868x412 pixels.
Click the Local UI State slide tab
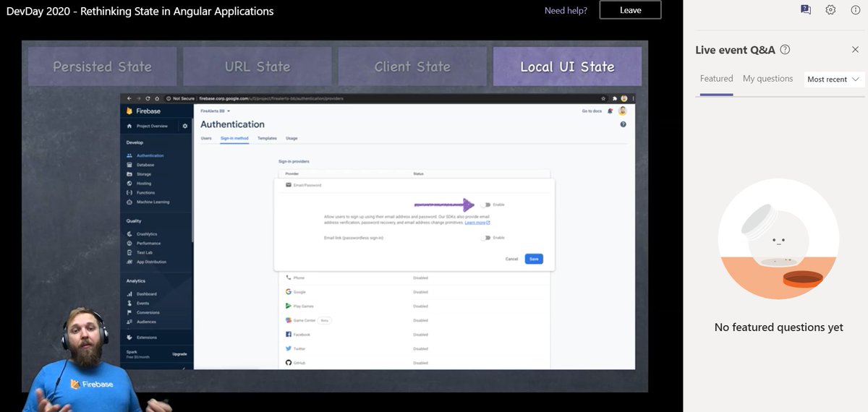(x=567, y=66)
